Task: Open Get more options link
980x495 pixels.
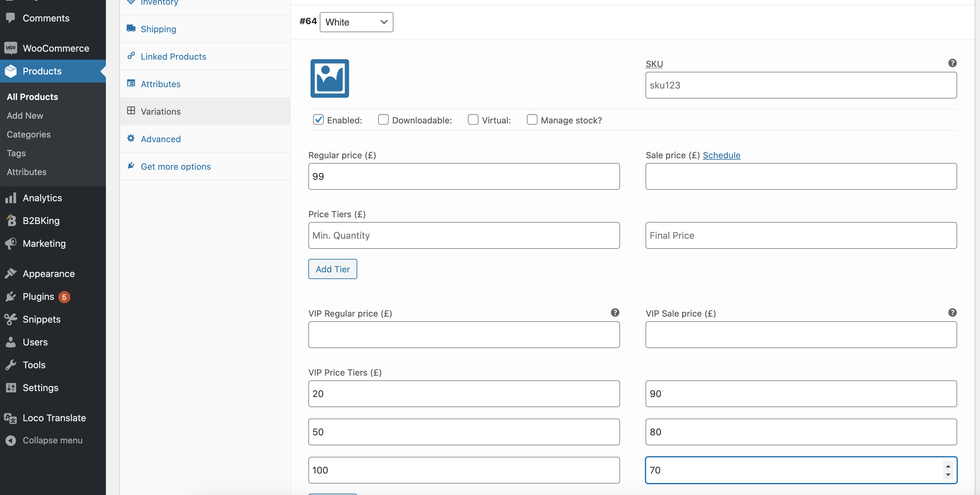Action: [x=205, y=166]
